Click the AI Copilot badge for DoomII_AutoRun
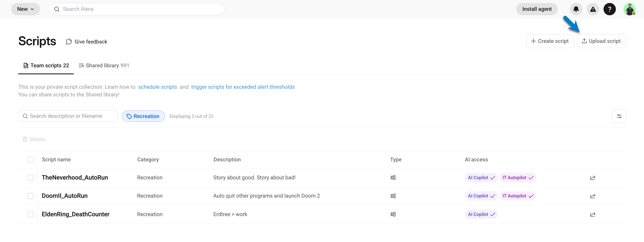 point(481,196)
